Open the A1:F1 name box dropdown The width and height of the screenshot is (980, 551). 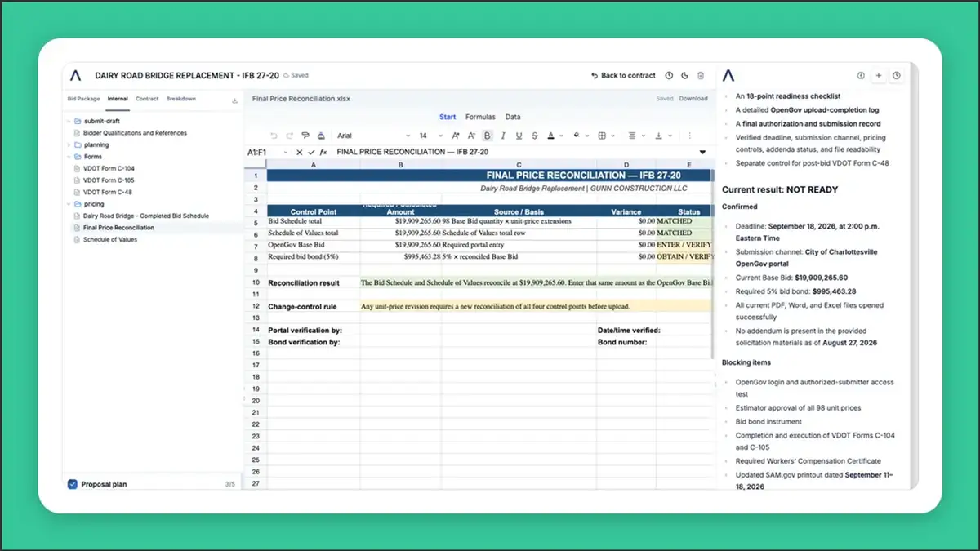[285, 152]
